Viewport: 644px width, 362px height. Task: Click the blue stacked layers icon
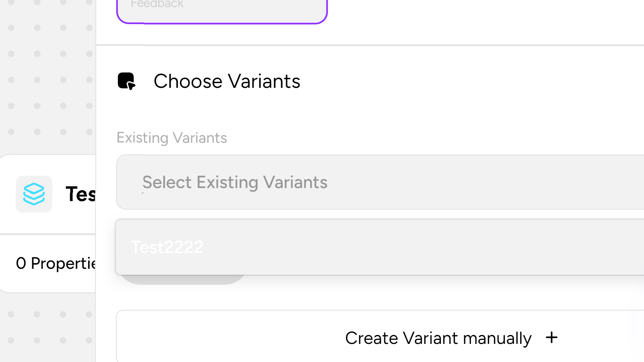34,194
